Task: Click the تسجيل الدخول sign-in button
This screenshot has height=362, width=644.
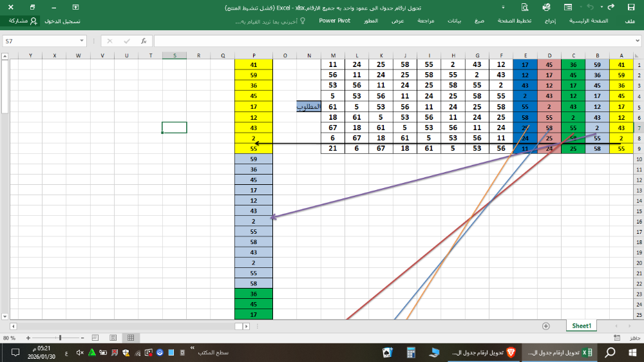Action: [x=62, y=21]
